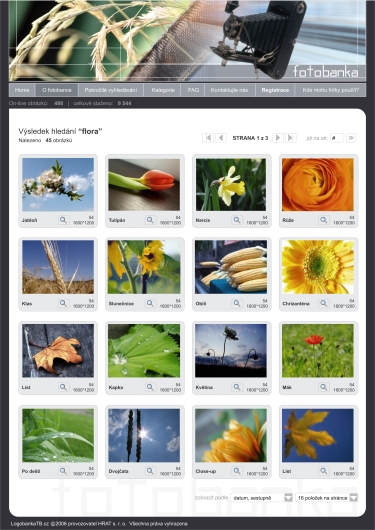Click the go-to-page arrow button
This screenshot has width=375, height=530.
[351, 138]
